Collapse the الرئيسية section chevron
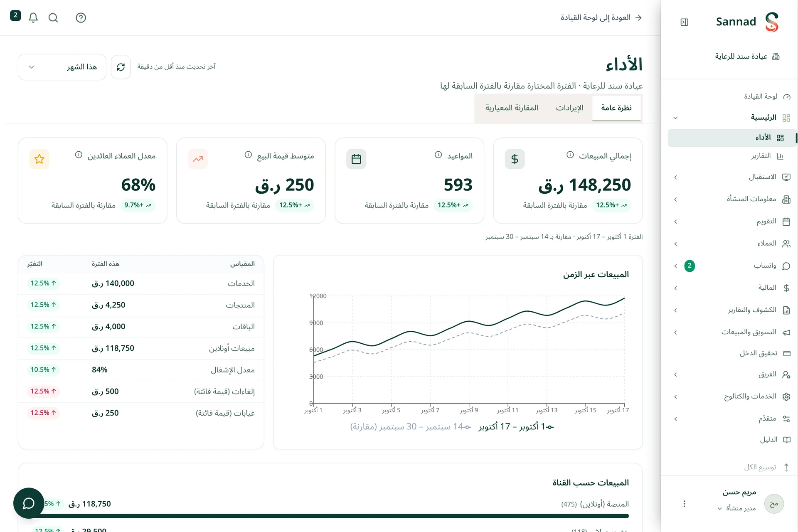 [x=675, y=118]
